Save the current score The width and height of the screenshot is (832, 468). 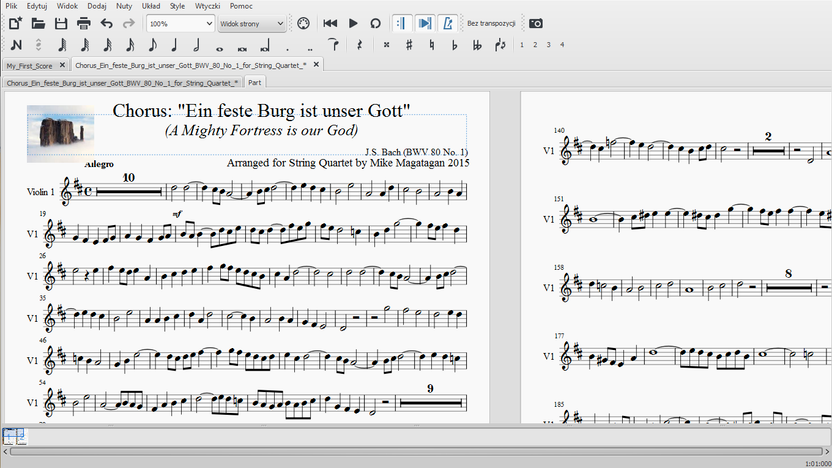61,23
